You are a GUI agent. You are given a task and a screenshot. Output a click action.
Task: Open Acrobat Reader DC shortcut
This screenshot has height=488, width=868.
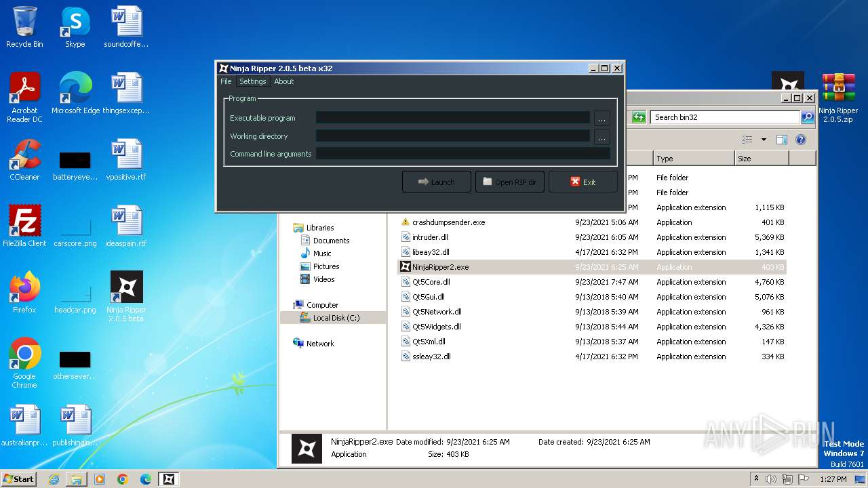[24, 98]
